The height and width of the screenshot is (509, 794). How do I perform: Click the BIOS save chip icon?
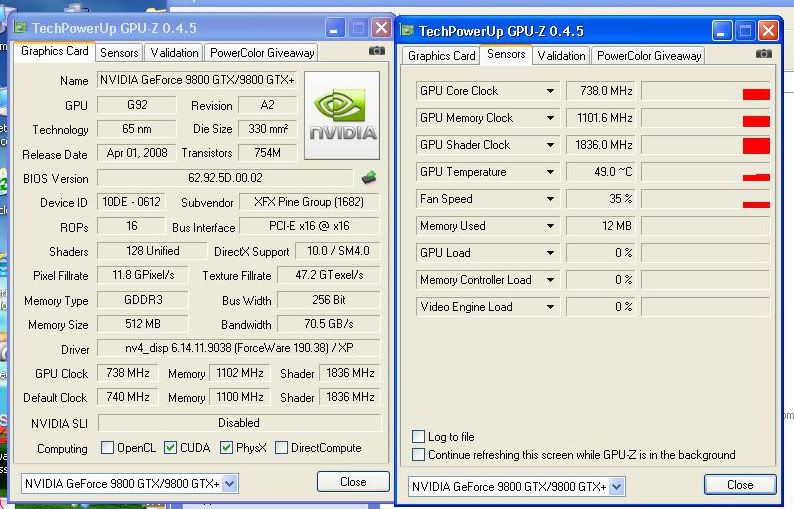pyautogui.click(x=369, y=177)
